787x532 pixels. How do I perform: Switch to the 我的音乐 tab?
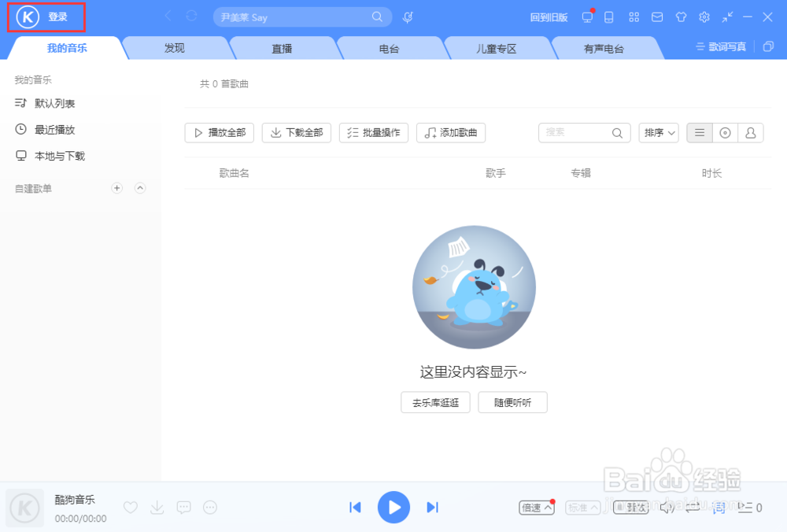pyautogui.click(x=67, y=48)
